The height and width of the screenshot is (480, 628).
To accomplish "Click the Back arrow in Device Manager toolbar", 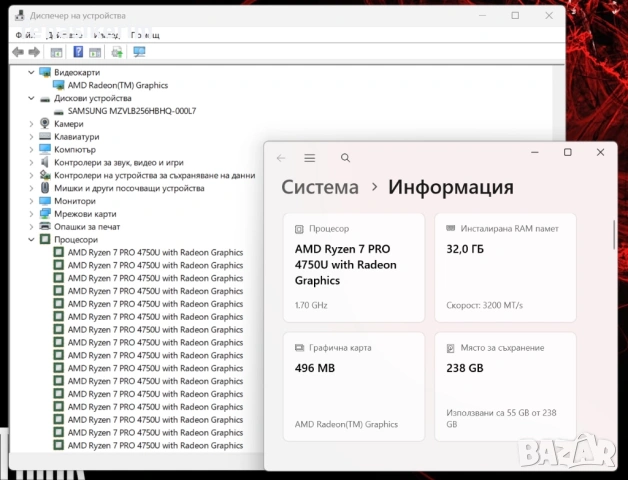I will (x=18, y=52).
